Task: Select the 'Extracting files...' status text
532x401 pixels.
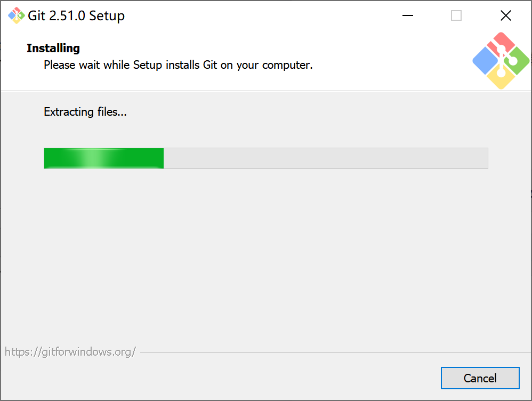Action: [x=85, y=112]
